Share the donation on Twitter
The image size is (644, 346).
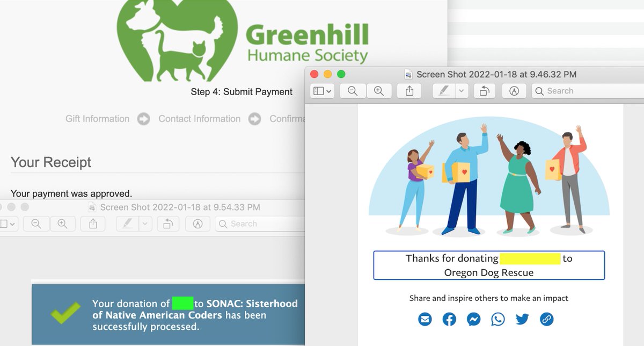coord(522,319)
